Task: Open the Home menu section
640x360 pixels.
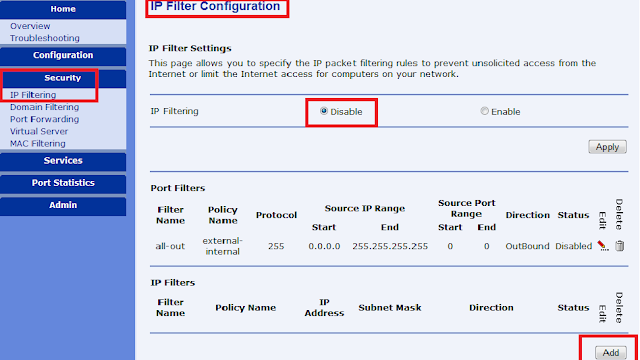Action: [x=63, y=9]
